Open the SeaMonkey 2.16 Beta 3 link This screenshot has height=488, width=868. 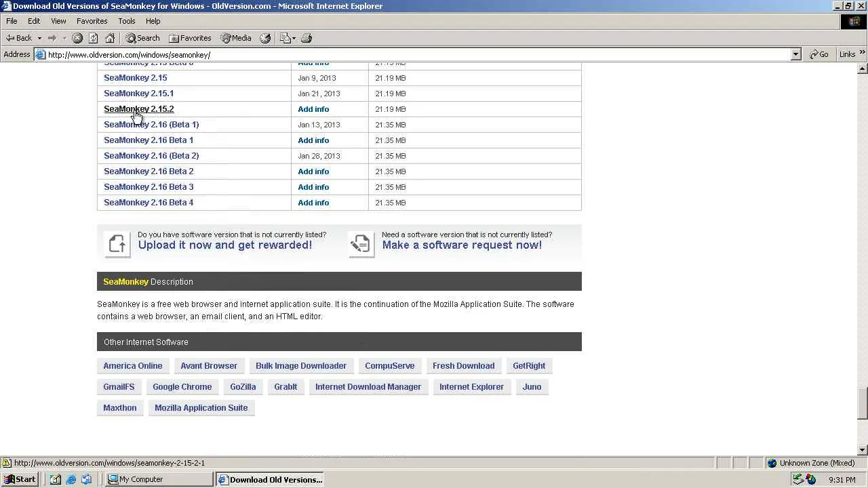[149, 187]
